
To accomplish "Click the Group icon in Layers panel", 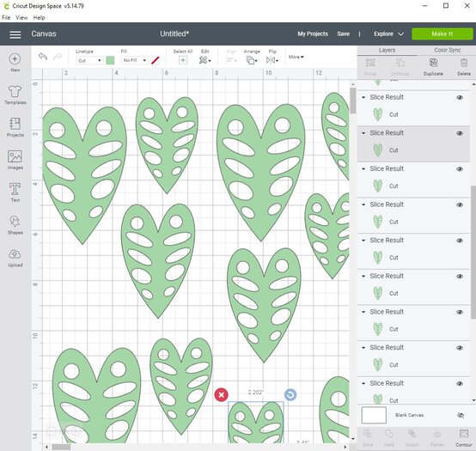I will (x=370, y=63).
